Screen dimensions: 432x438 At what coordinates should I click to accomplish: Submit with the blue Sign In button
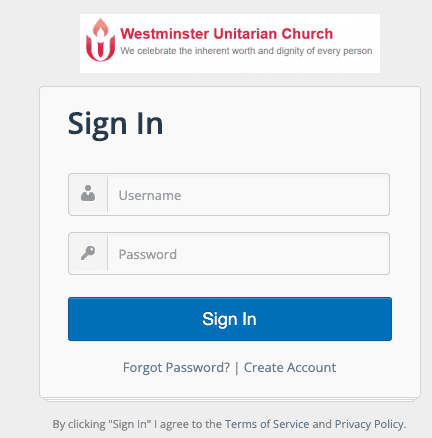coord(230,319)
